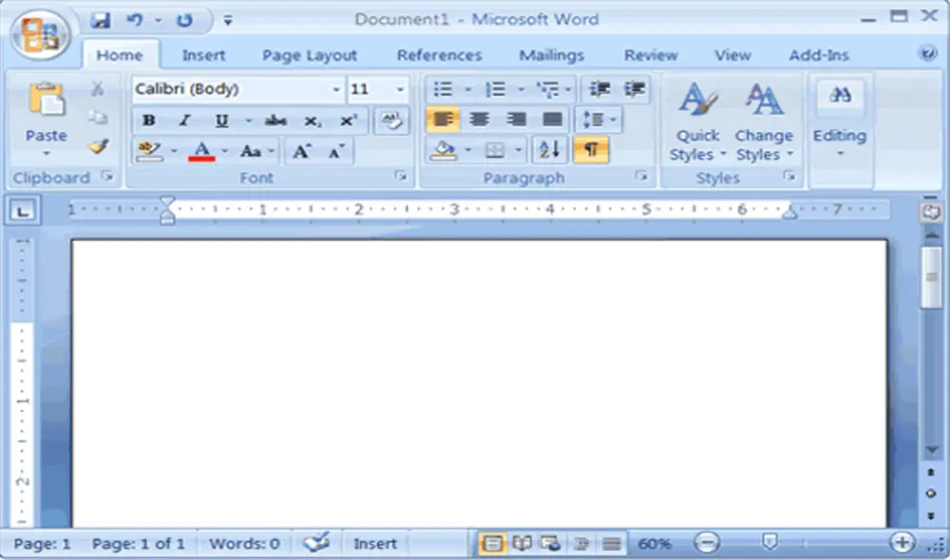Enable Italic formatting
This screenshot has height=560, width=950.
pyautogui.click(x=184, y=121)
